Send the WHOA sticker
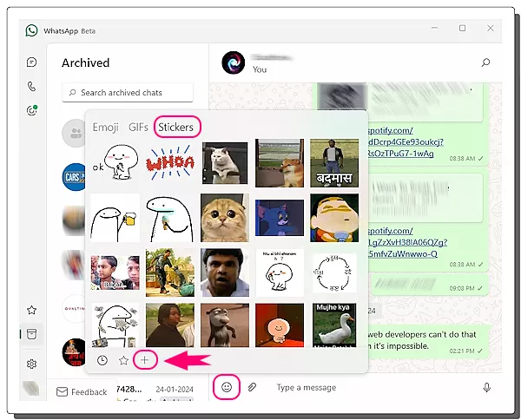 [170, 162]
